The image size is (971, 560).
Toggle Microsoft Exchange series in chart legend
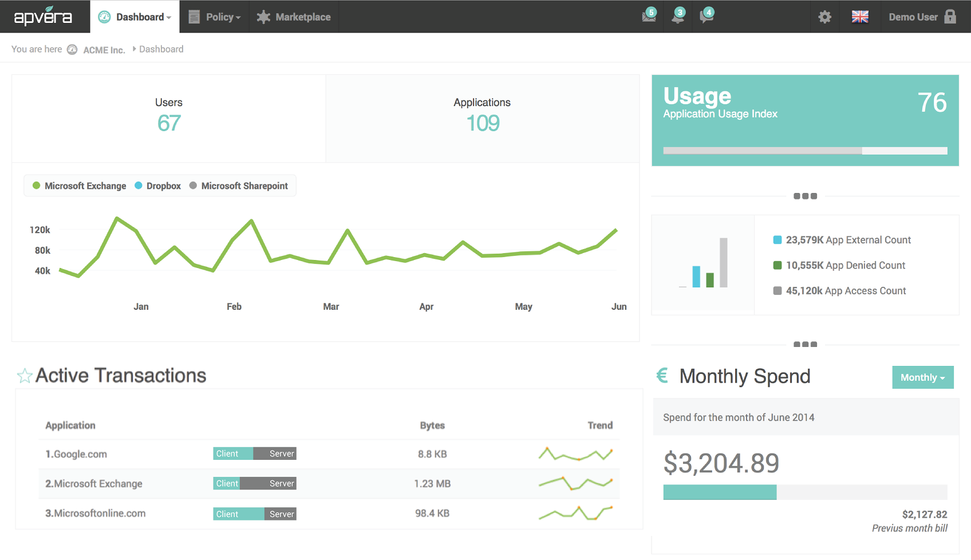click(x=80, y=186)
